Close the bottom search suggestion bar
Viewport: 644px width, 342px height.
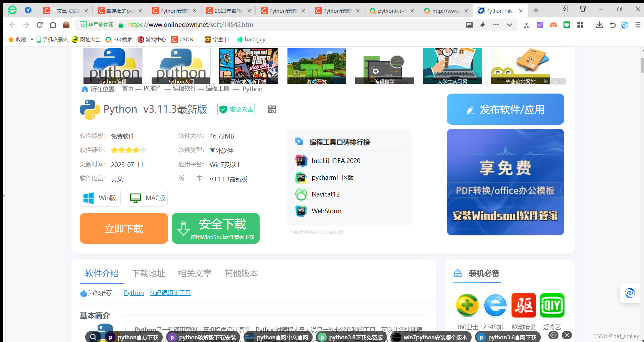[x=567, y=335]
